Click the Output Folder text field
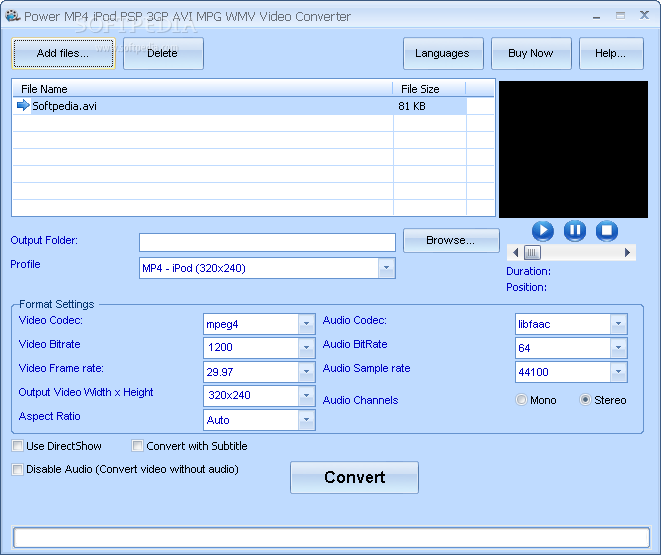Viewport: 661px width, 555px height. [267, 242]
